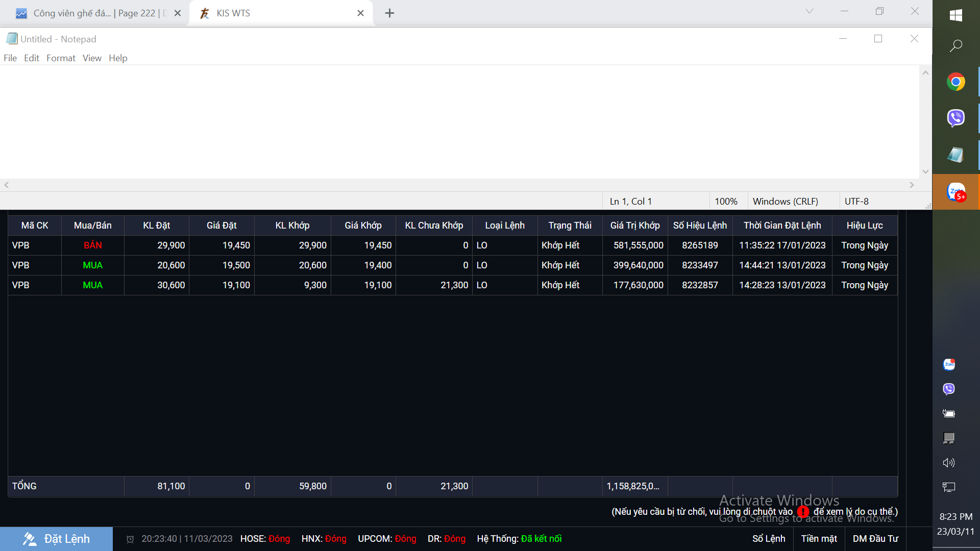
Task: Click the red rejection warning icon
Action: [x=803, y=511]
